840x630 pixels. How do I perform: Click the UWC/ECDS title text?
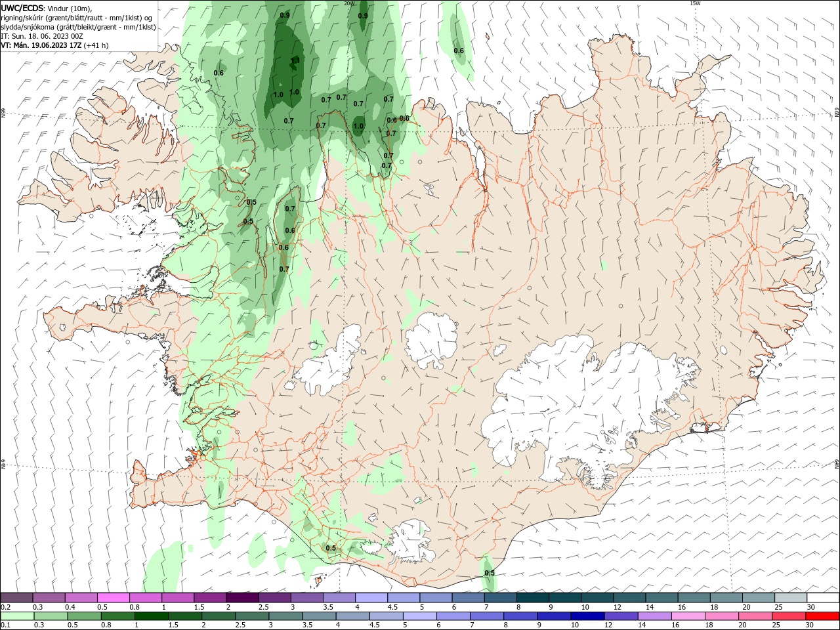(x=22, y=8)
